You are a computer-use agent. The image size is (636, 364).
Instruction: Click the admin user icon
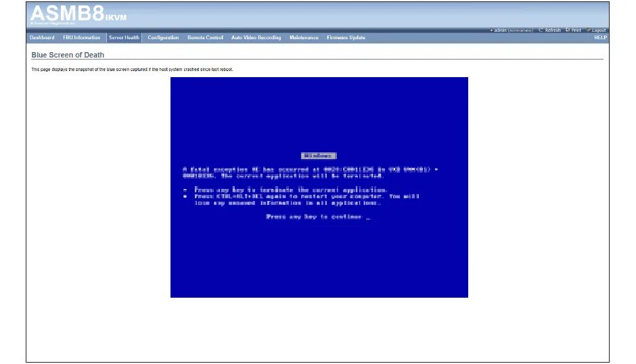tap(491, 30)
